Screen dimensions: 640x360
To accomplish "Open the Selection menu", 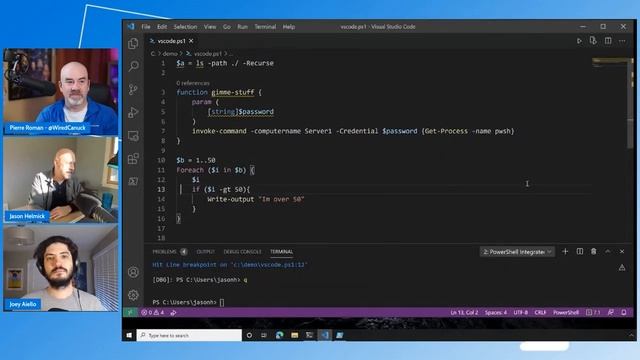I will pyautogui.click(x=185, y=27).
